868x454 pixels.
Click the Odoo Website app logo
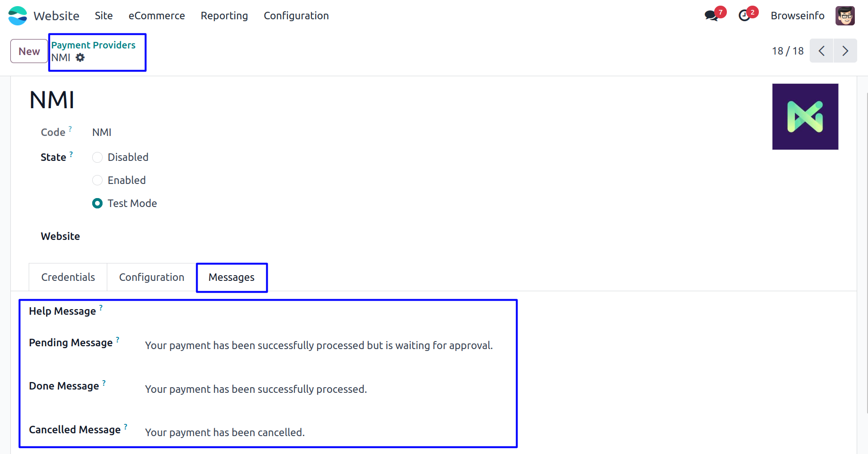(x=18, y=16)
